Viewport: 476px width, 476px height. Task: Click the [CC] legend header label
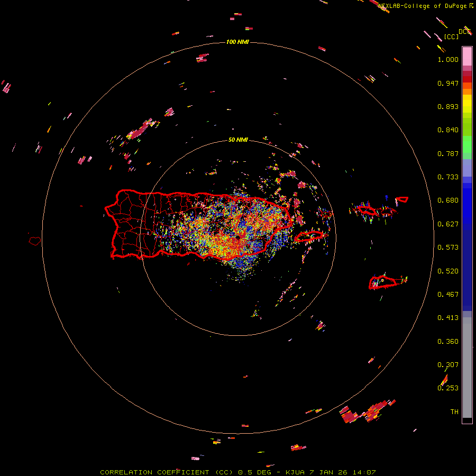[451, 36]
